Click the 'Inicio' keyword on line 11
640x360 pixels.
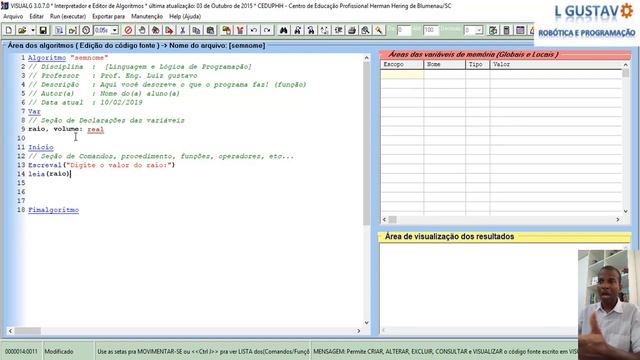click(41, 147)
